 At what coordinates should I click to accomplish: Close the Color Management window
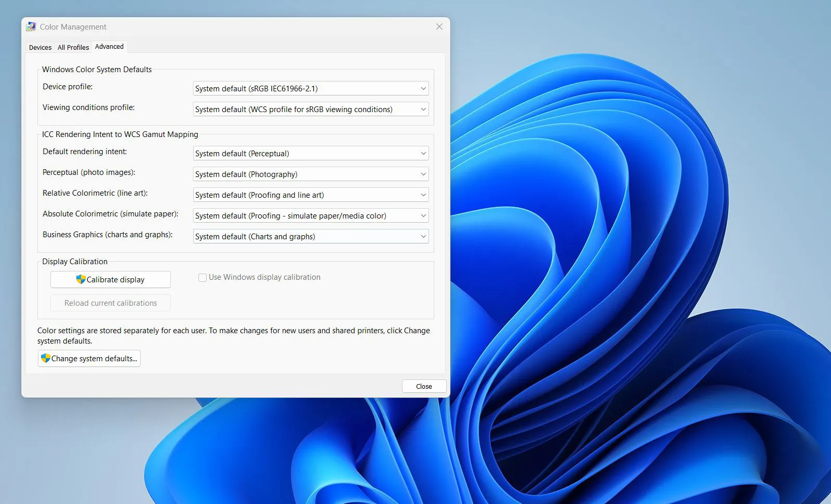[x=439, y=26]
